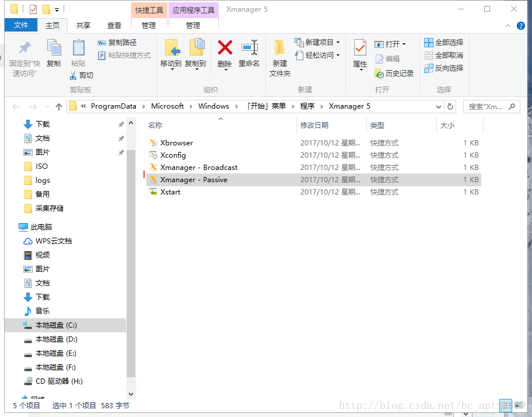Click ProgramData in the address path

coord(113,106)
